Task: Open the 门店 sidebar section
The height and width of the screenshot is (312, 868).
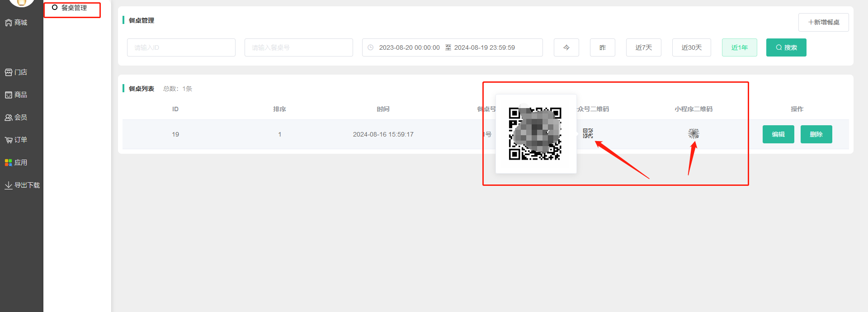Action: click(x=16, y=72)
